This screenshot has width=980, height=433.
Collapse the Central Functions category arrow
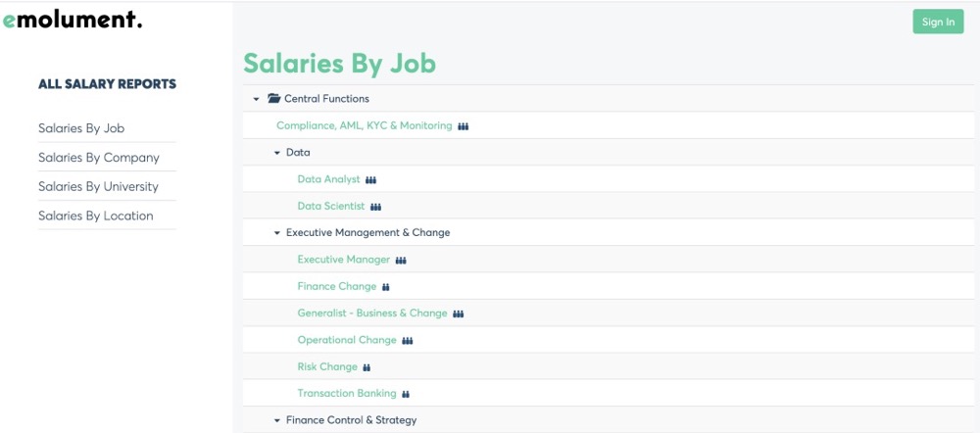click(256, 99)
